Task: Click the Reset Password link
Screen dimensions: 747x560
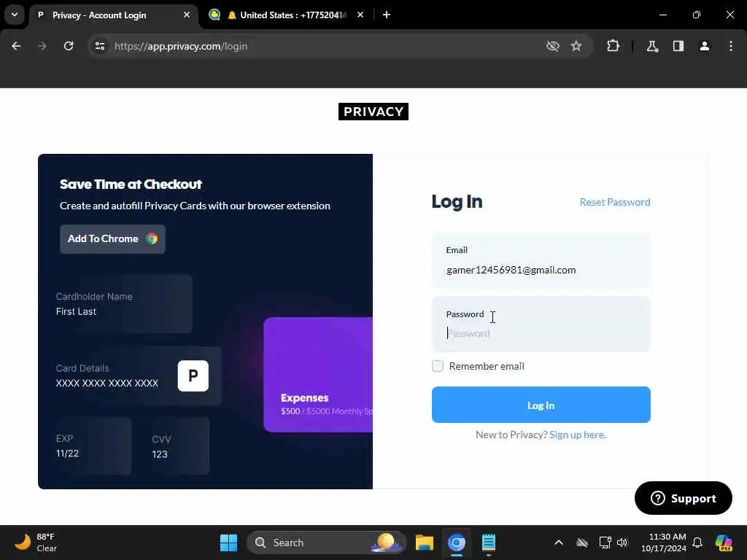Action: coord(614,202)
